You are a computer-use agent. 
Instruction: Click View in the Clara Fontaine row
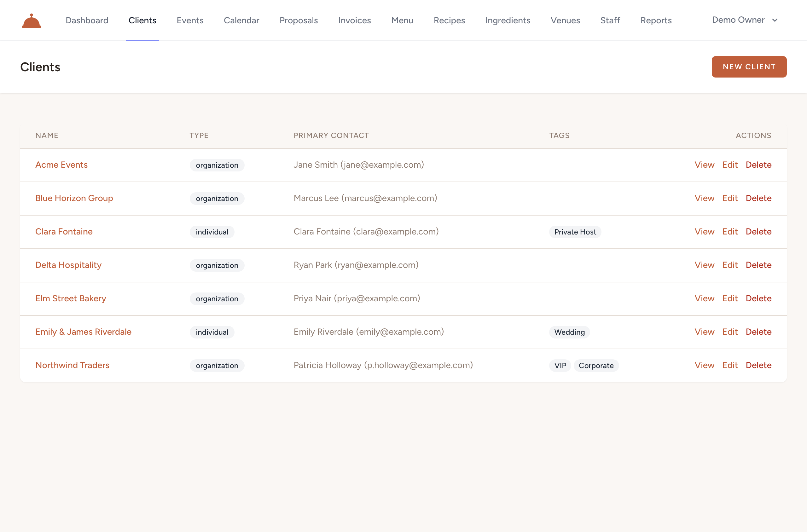pyautogui.click(x=704, y=232)
